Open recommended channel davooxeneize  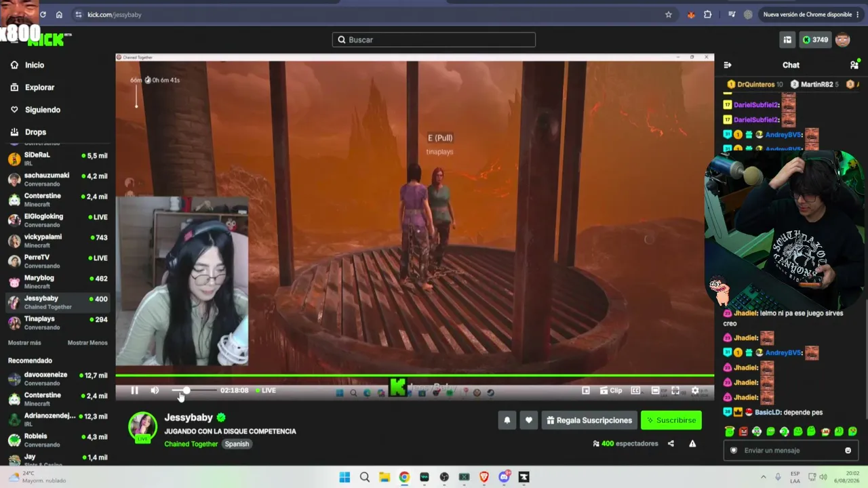click(x=58, y=378)
